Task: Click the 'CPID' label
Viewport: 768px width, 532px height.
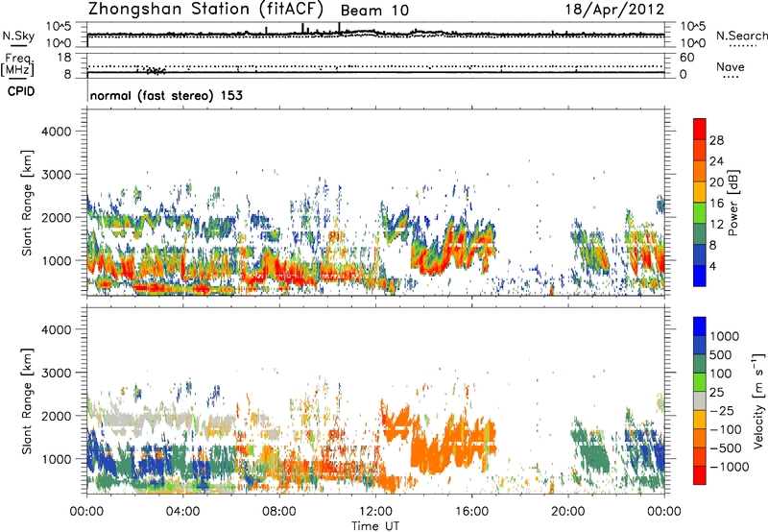Action: point(21,91)
